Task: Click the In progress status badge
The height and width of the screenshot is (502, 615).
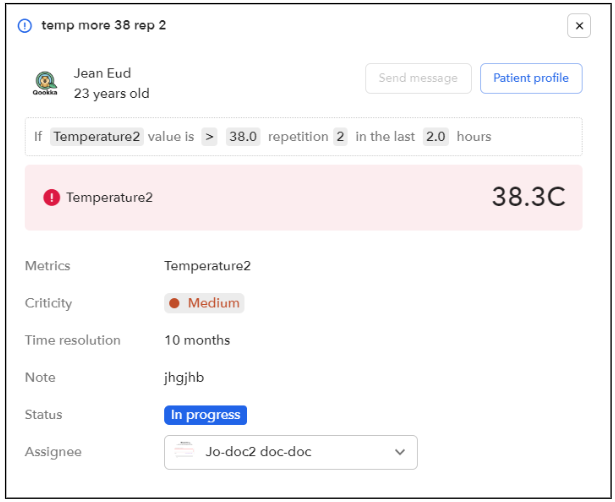Action: tap(205, 415)
